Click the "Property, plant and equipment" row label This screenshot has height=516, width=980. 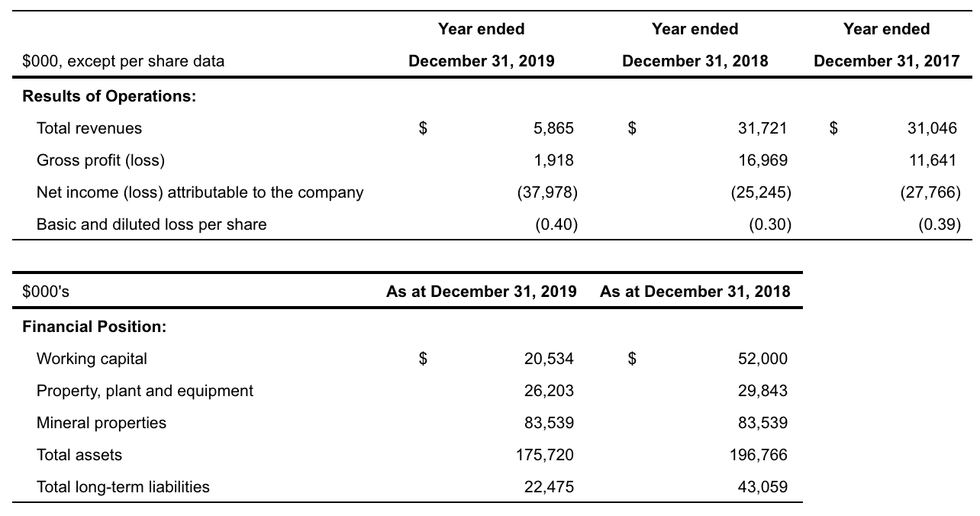pyautogui.click(x=145, y=390)
